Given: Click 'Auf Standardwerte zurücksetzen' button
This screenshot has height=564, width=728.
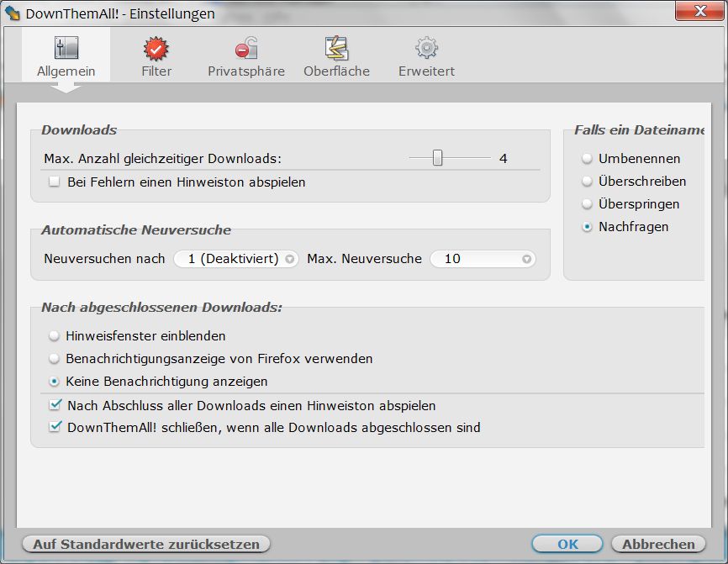Looking at the screenshot, I should click(145, 544).
